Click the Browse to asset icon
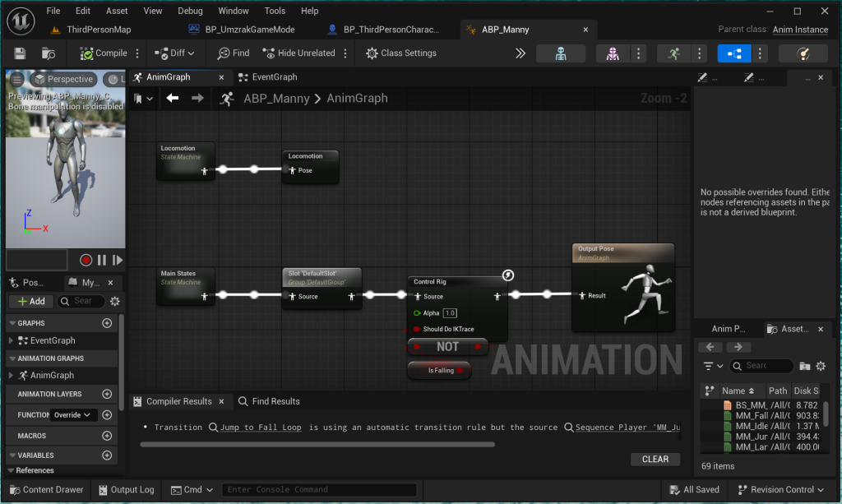The image size is (842, 504). 49,53
